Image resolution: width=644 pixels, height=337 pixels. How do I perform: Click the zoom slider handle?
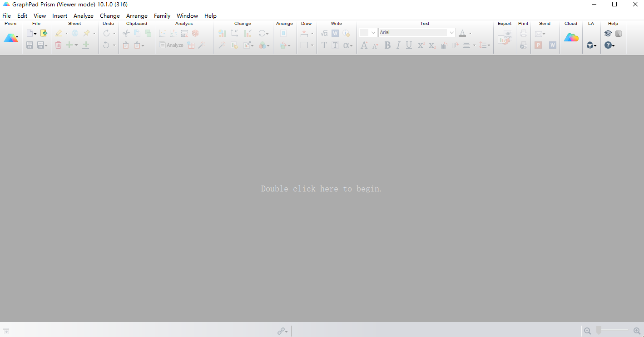click(x=599, y=331)
